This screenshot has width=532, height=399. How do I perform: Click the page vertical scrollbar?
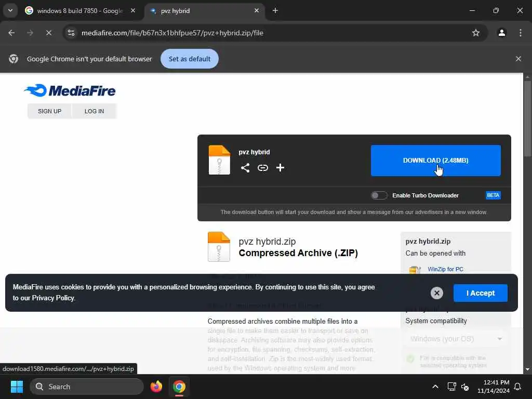[x=527, y=119]
